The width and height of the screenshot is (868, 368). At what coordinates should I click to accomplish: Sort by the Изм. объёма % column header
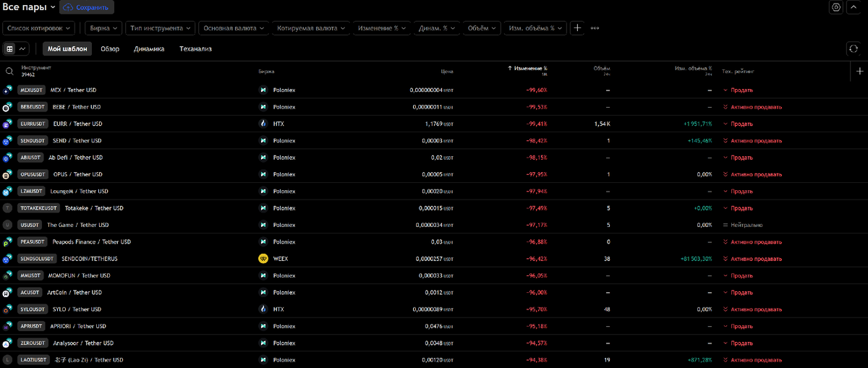694,69
